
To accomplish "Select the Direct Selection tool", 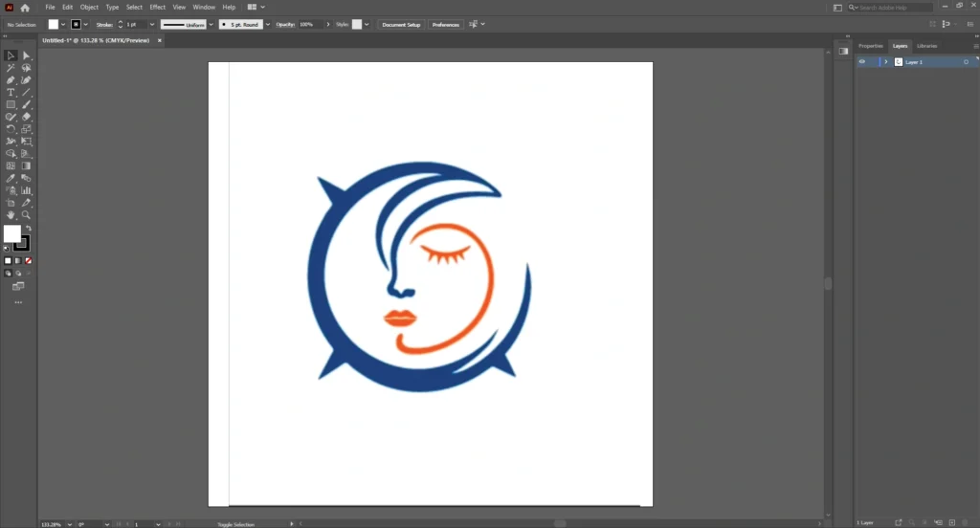I will (26, 55).
